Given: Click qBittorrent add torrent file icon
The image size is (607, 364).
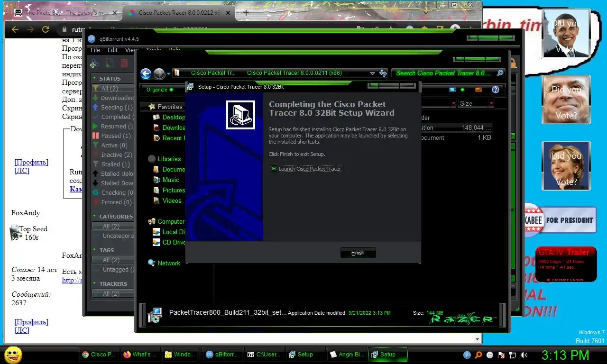Looking at the screenshot, I should tap(110, 64).
